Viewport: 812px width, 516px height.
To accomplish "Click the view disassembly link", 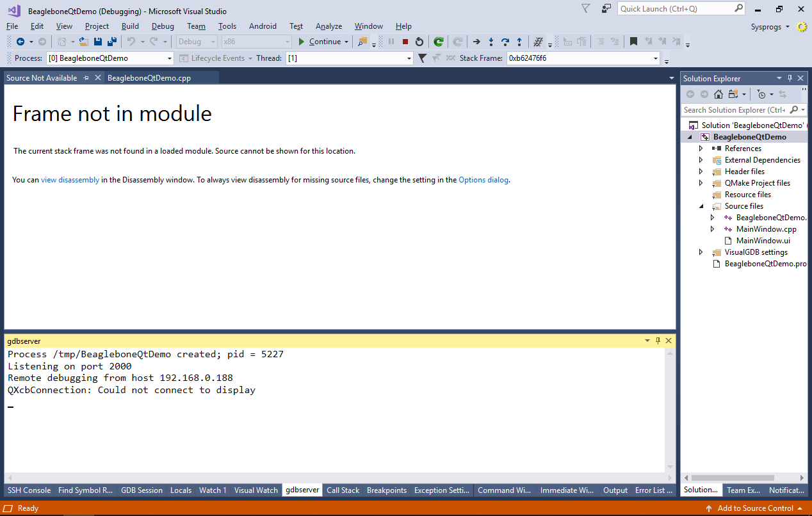I will tap(70, 180).
